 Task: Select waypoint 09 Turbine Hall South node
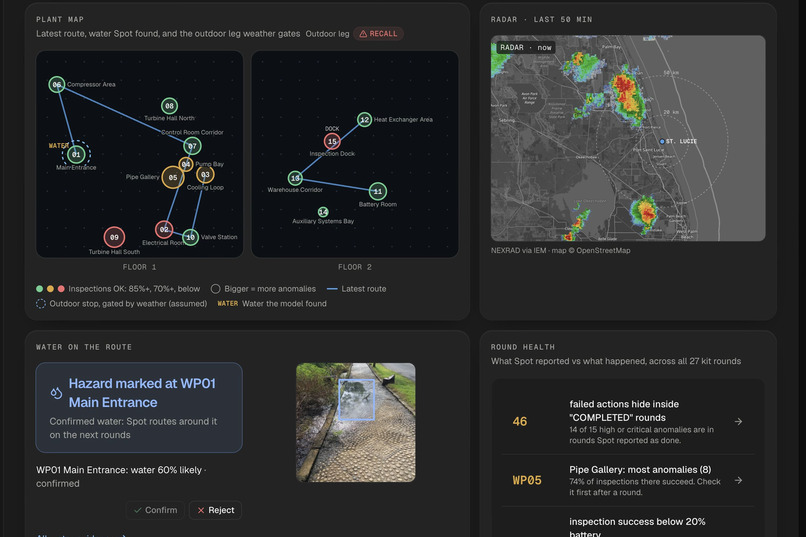click(x=114, y=237)
